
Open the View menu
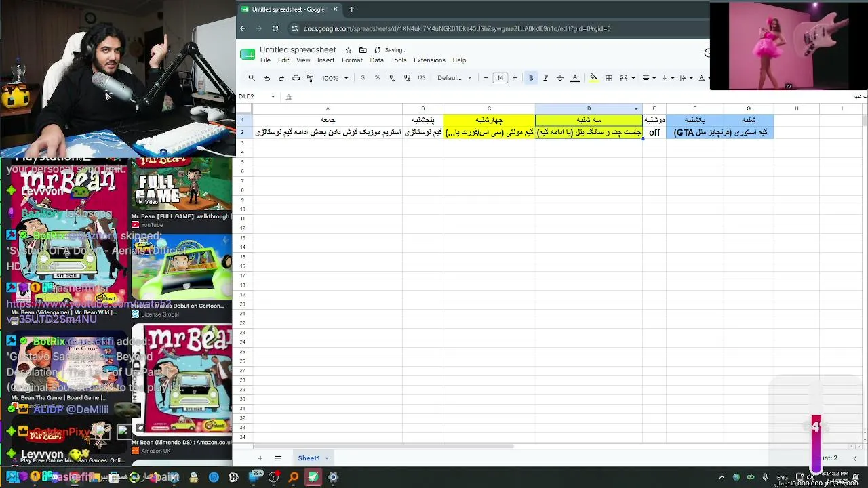point(303,60)
